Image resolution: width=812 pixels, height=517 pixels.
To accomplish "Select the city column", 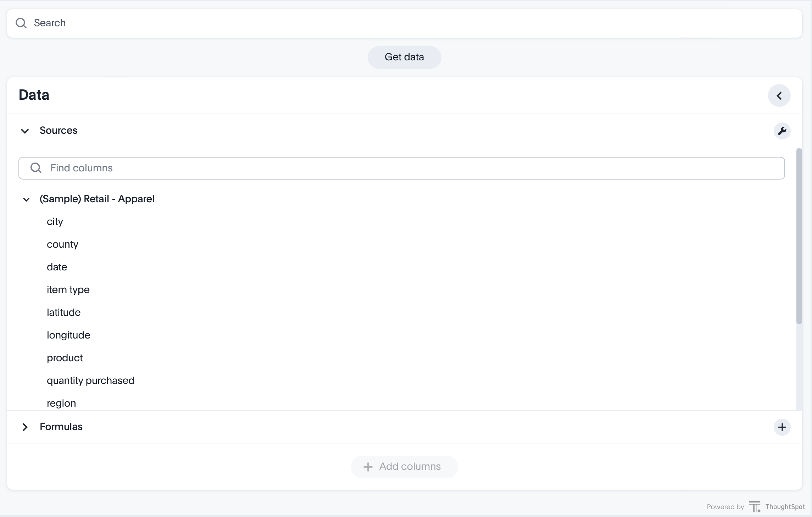I will click(x=55, y=221).
